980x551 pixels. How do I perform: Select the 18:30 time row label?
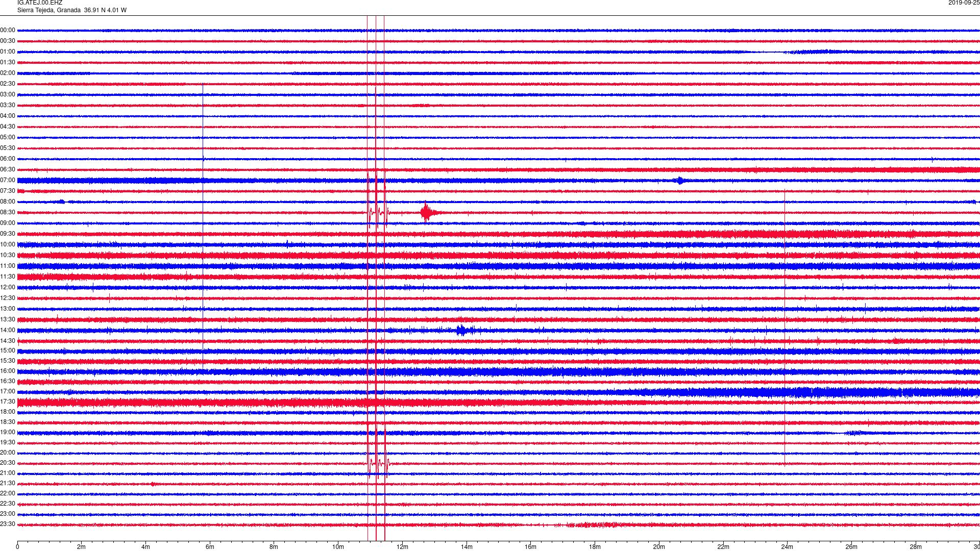point(8,422)
